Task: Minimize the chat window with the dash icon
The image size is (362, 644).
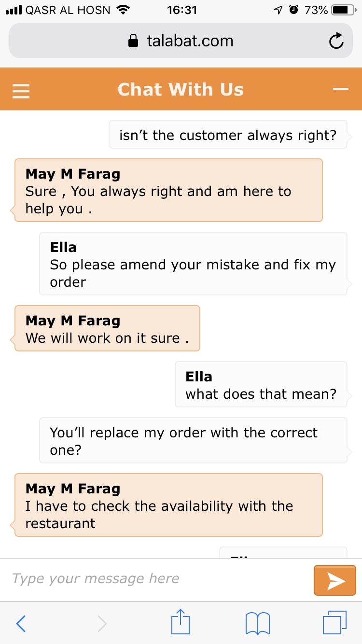Action: [340, 89]
